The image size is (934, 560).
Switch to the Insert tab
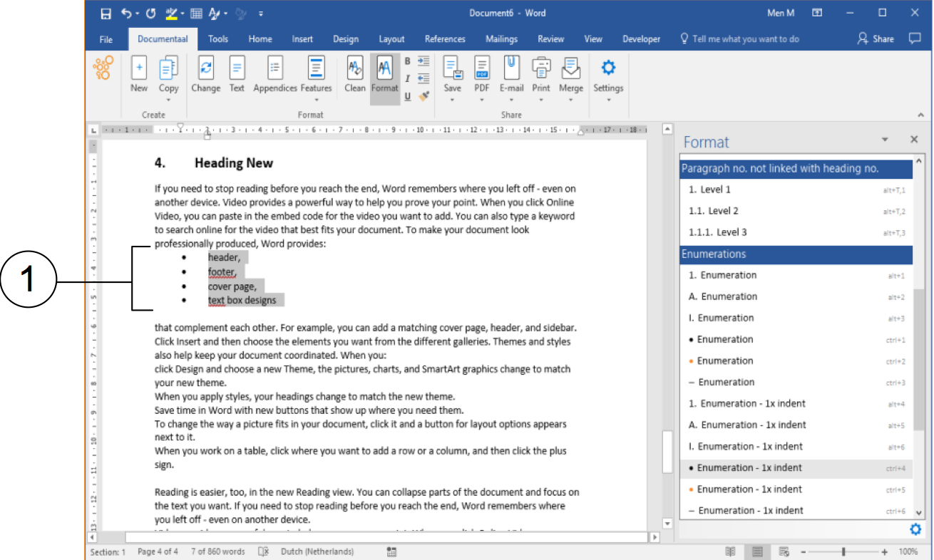[x=302, y=39]
